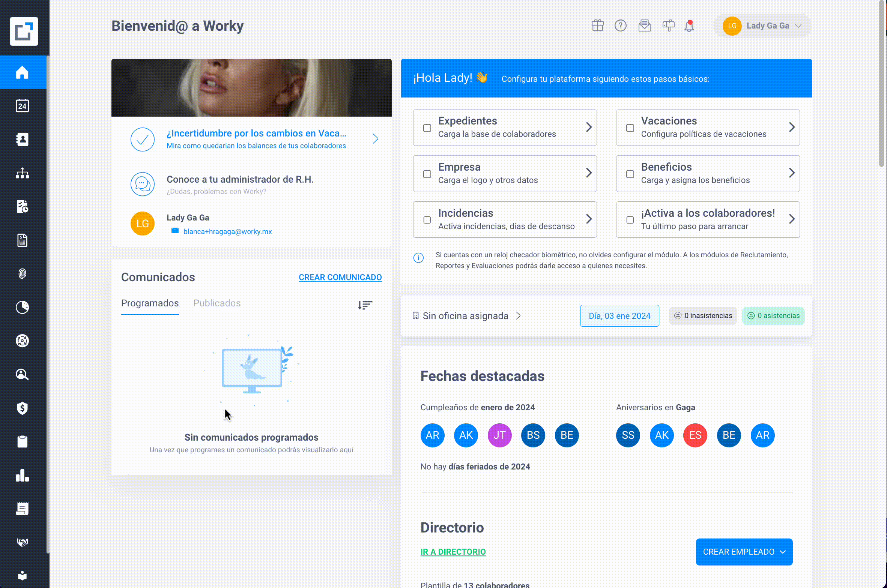Viewport: 887px width, 588px height.
Task: Click the LG admin avatar circle
Action: (142, 223)
